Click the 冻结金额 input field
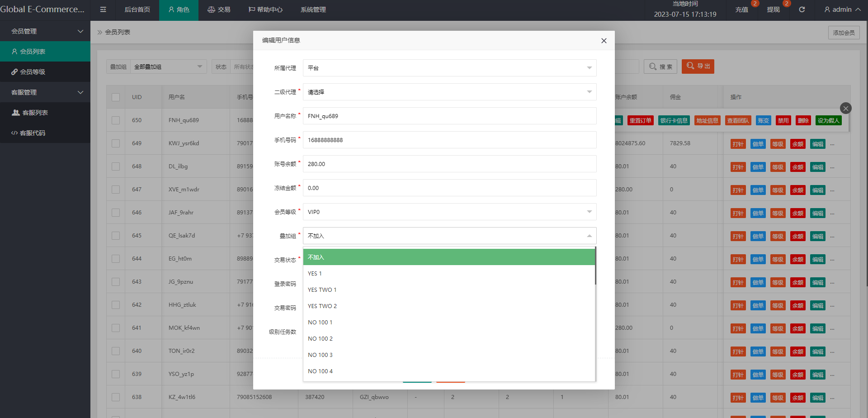Viewport: 868px width, 418px height. click(x=449, y=188)
